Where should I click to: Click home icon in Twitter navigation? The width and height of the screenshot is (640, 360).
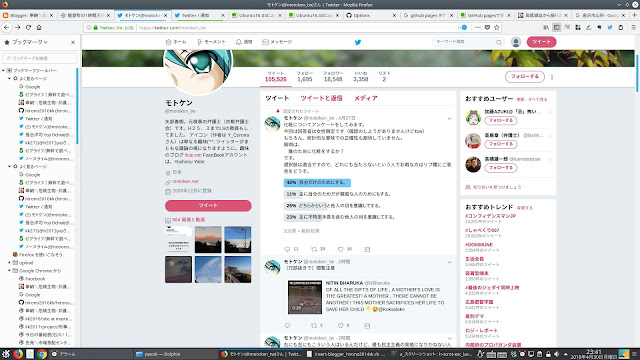pos(169,42)
